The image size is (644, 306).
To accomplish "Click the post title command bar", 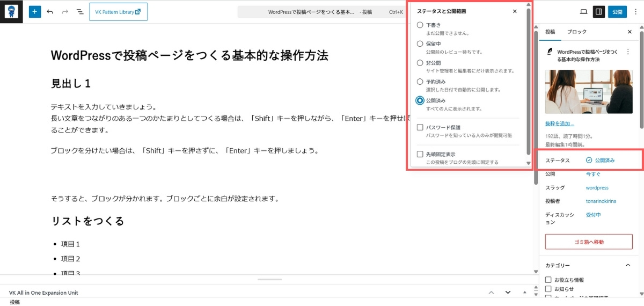I will (x=322, y=12).
